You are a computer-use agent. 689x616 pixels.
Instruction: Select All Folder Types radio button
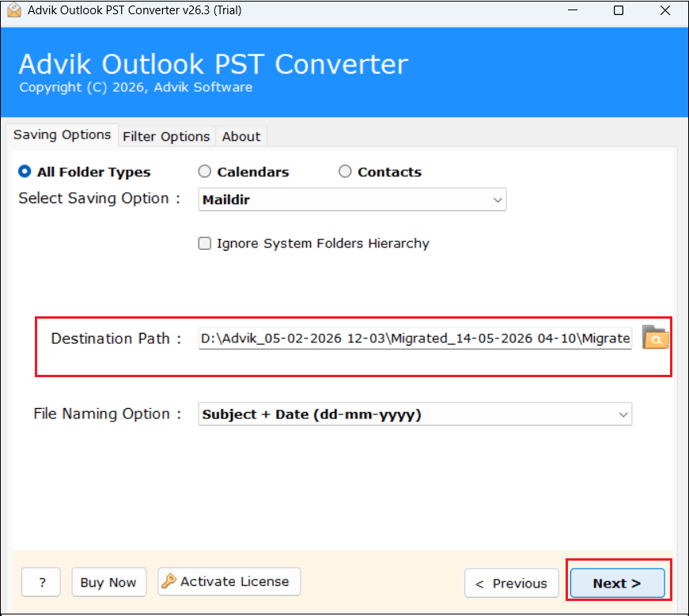(x=25, y=172)
